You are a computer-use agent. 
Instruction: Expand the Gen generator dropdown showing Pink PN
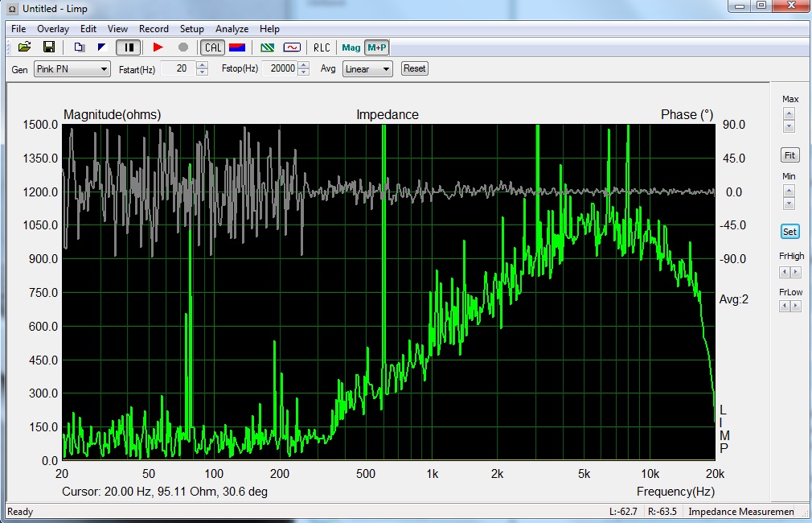(72, 69)
